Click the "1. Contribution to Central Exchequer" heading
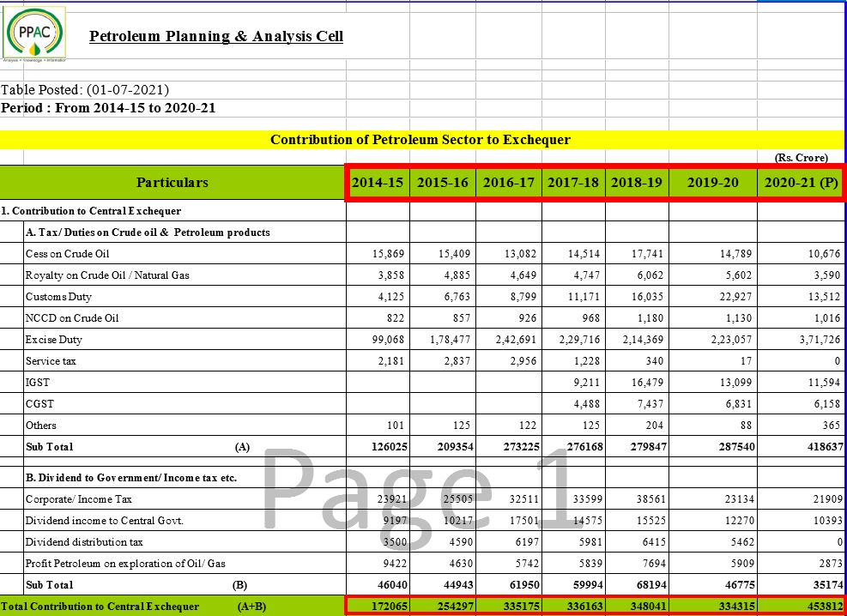The image size is (847, 616). click(91, 211)
